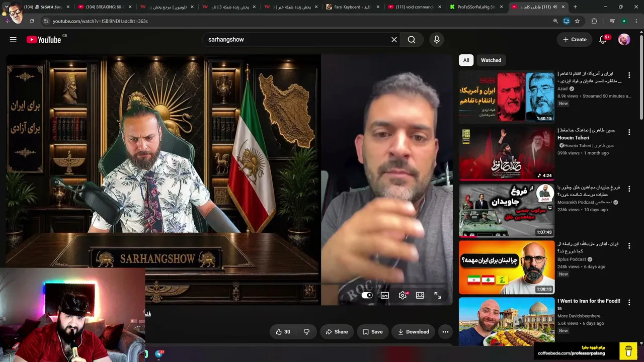Select the All filter chip
Screen dimensions: 644x362
(466, 60)
